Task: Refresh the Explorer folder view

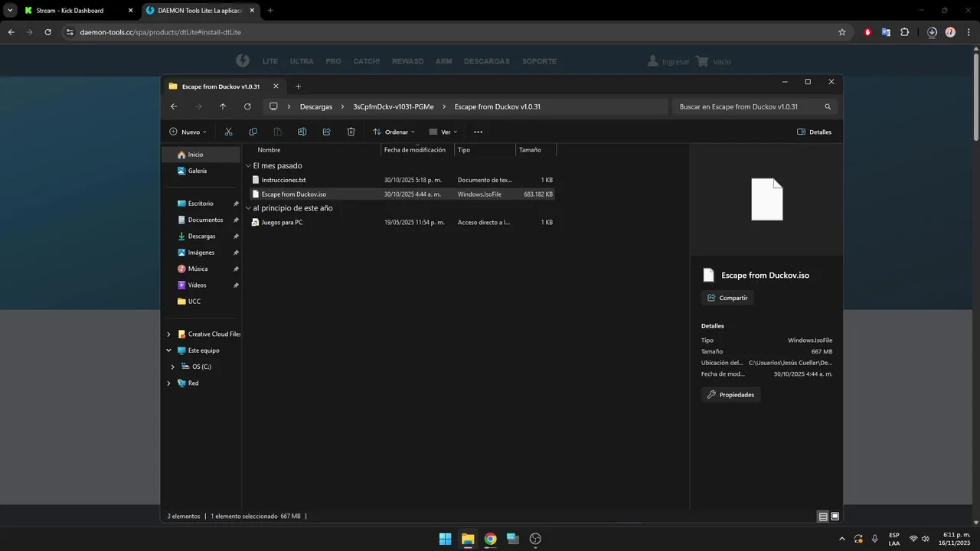Action: click(247, 106)
